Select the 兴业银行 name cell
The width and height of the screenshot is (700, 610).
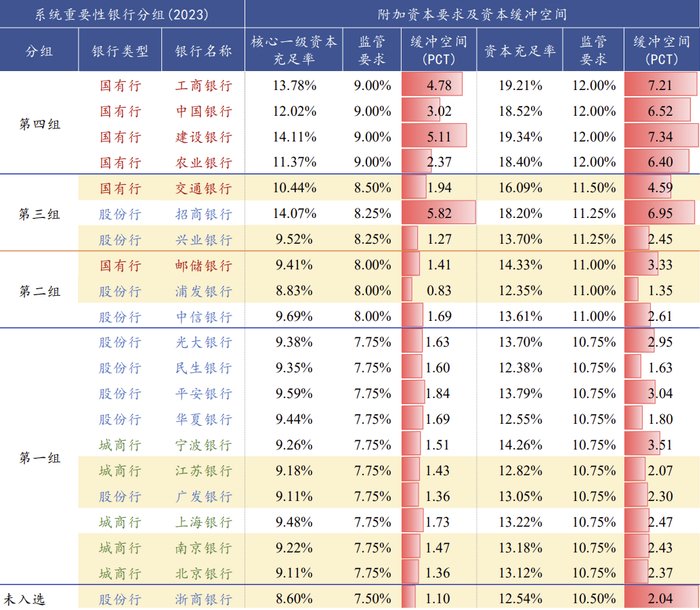[204, 240]
